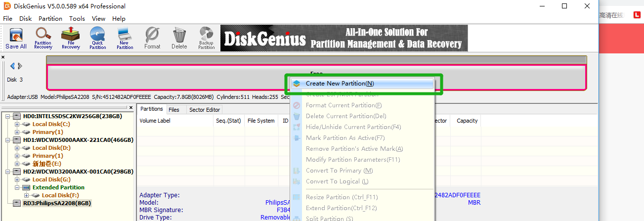Click the DiskGenius banner advertisement
The height and width of the screenshot is (221, 644).
click(x=344, y=39)
